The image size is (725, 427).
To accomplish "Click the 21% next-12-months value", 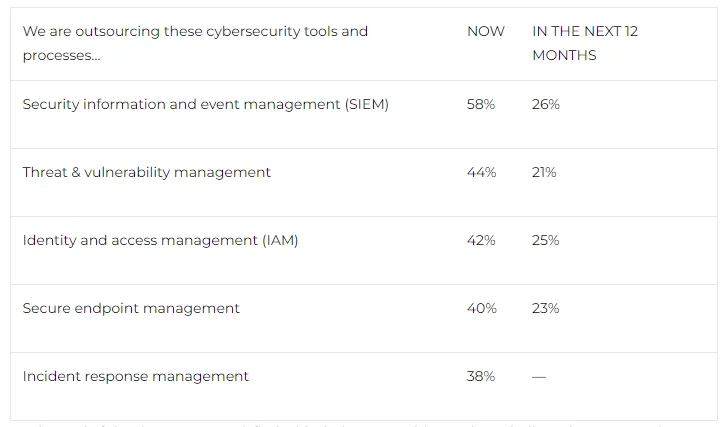I will (x=545, y=172).
